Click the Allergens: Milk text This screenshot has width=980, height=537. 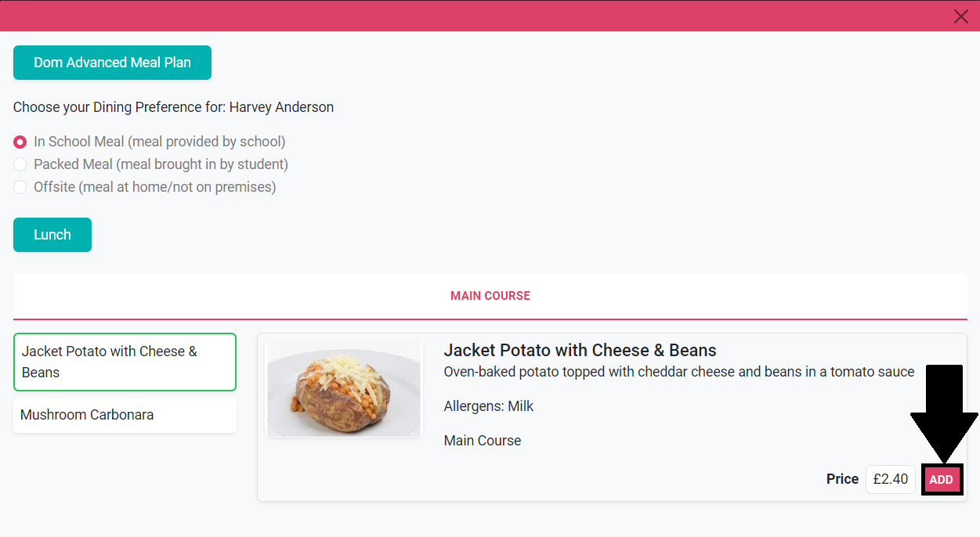[488, 406]
